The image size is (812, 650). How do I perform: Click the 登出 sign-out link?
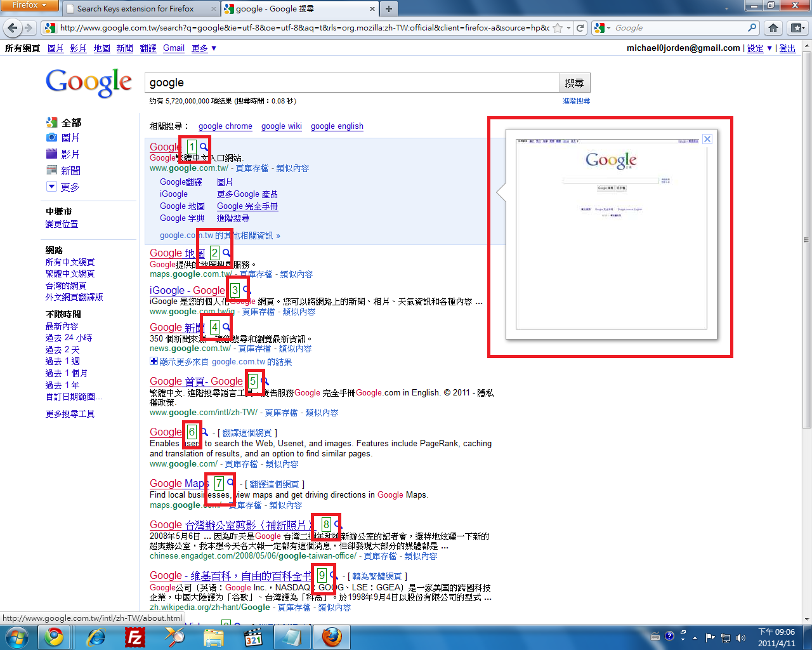[787, 48]
